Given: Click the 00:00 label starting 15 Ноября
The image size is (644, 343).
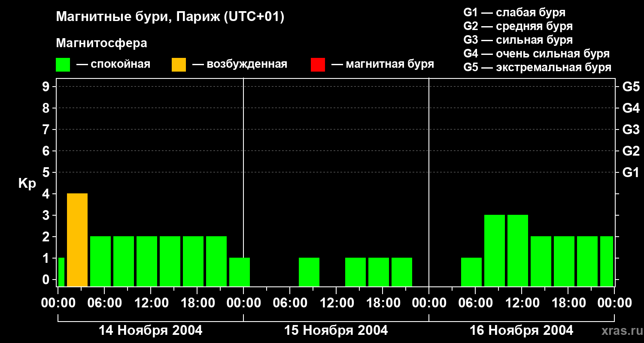Looking at the screenshot, I should coord(243,303).
